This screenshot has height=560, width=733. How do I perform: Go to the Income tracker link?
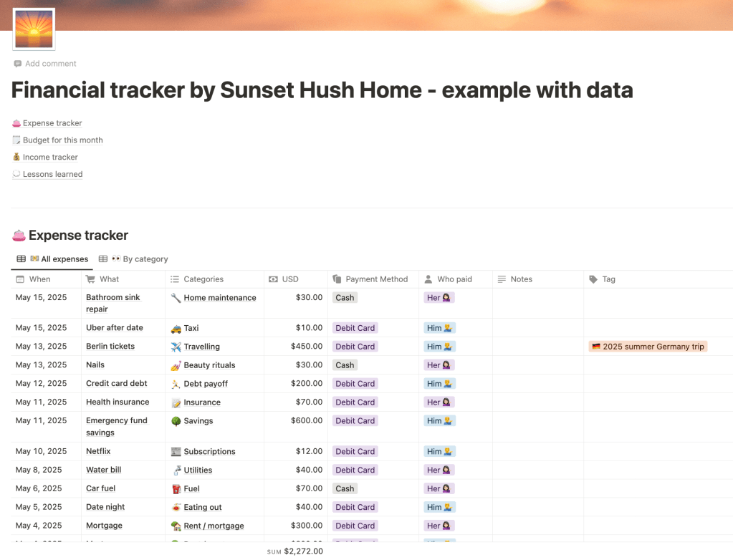click(50, 158)
